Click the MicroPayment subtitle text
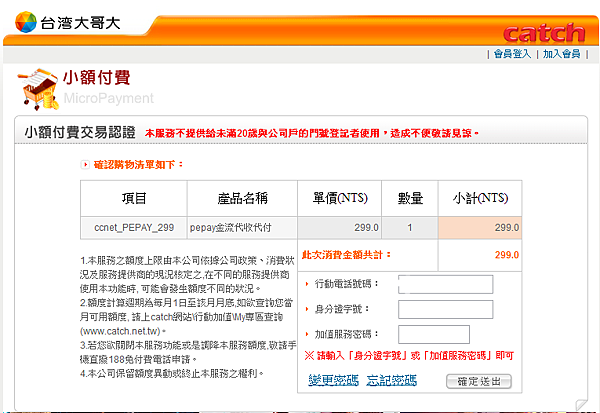Screen dimensions: 600x413 pos(109,98)
